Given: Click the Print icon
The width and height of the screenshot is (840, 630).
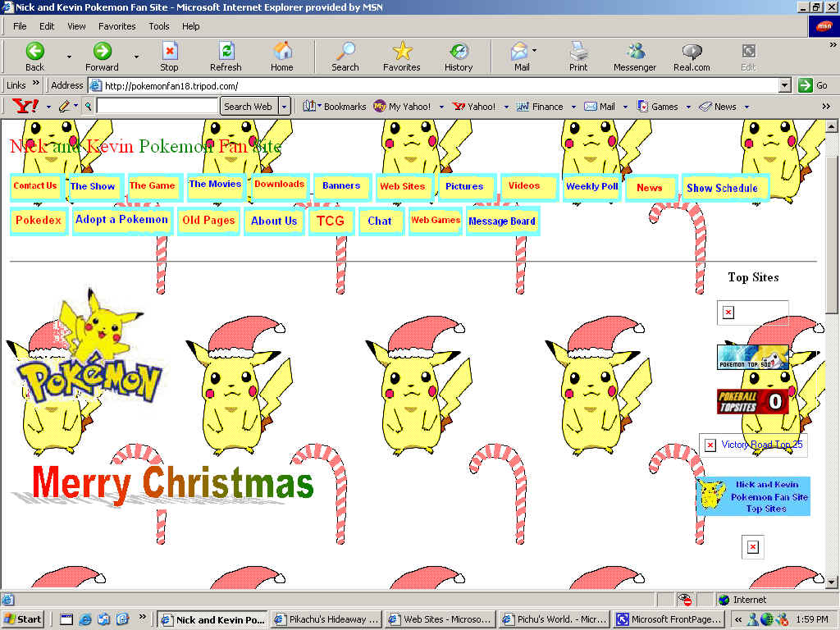Looking at the screenshot, I should click(578, 52).
